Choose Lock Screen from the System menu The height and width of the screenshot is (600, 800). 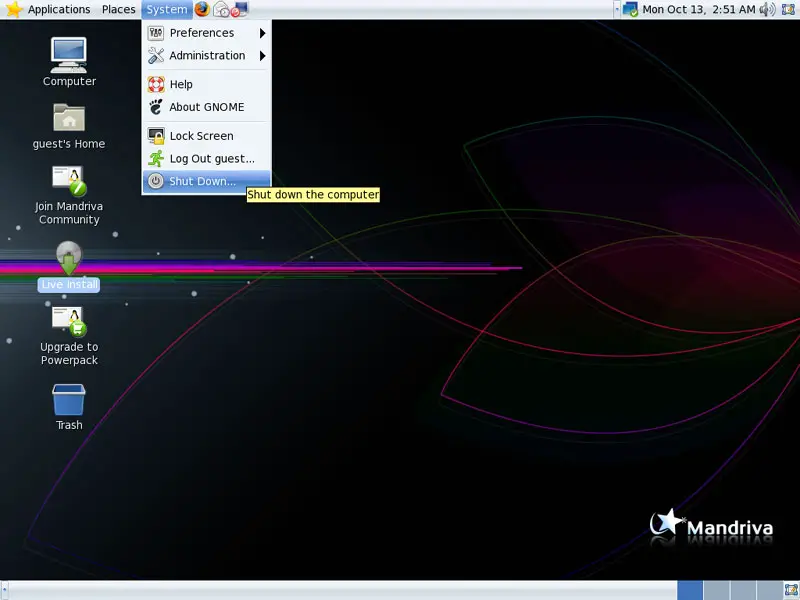coord(207,136)
